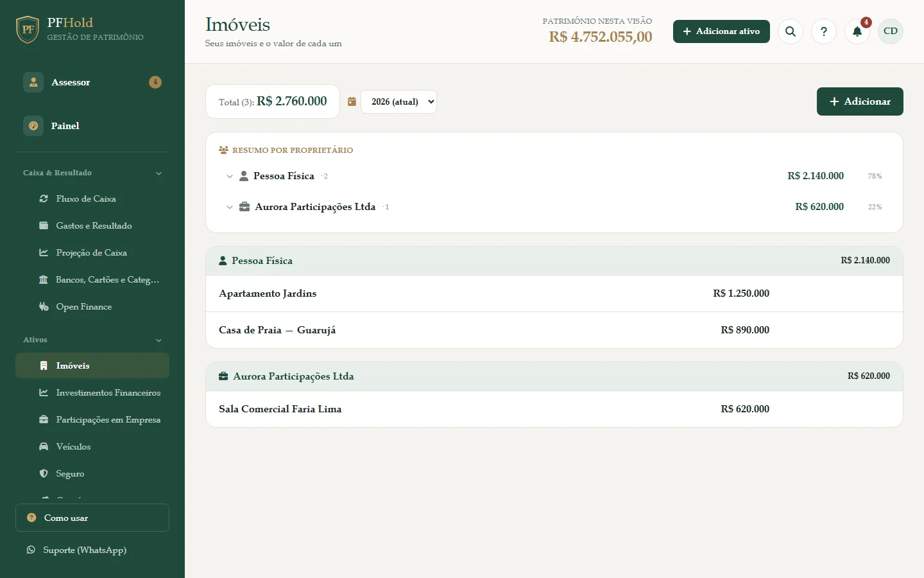The height and width of the screenshot is (578, 924).
Task: Go to Imóveis in sidebar
Action: point(92,365)
